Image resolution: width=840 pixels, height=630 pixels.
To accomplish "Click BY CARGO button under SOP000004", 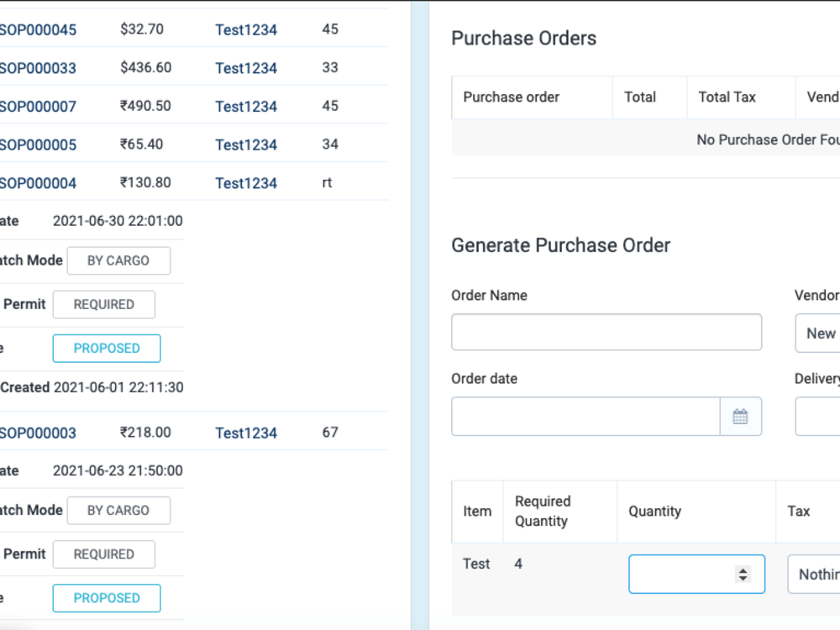I will (118, 260).
